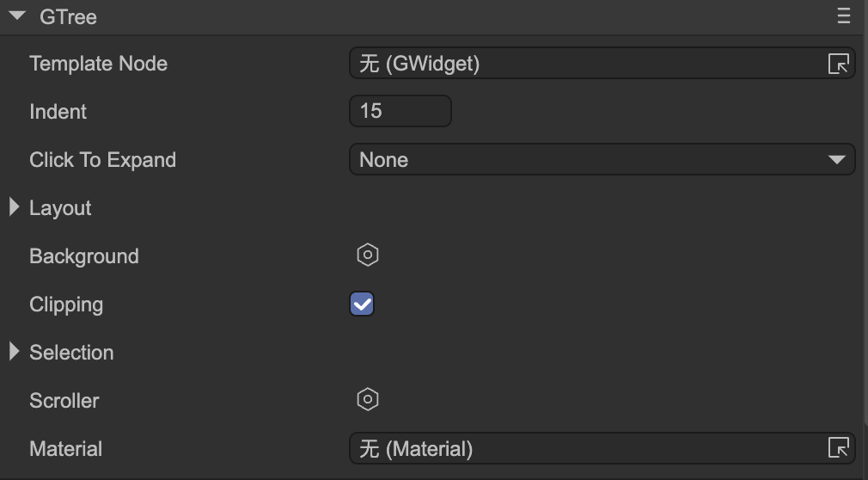Open the GTree component hamburger menu
Screen dimensions: 868x480
coord(843,16)
